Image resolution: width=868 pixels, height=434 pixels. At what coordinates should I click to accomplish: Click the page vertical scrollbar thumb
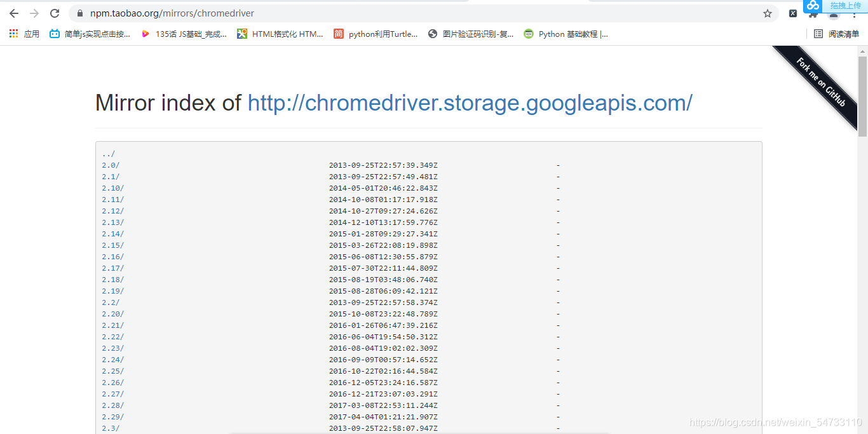(x=862, y=95)
